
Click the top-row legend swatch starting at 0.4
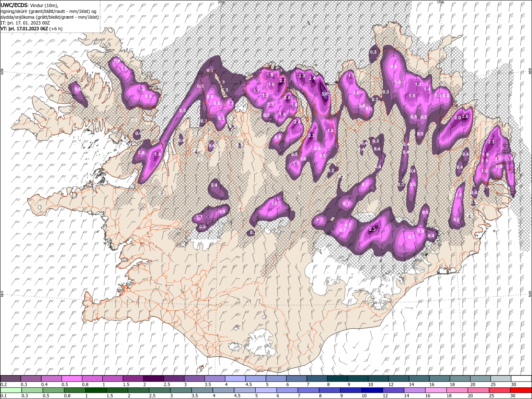(x=52, y=379)
